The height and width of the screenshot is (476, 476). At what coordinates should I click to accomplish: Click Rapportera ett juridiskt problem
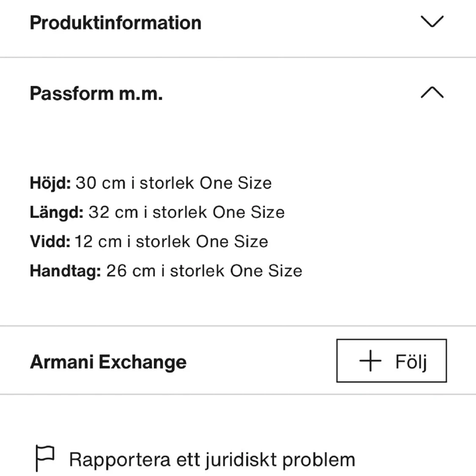212,458
